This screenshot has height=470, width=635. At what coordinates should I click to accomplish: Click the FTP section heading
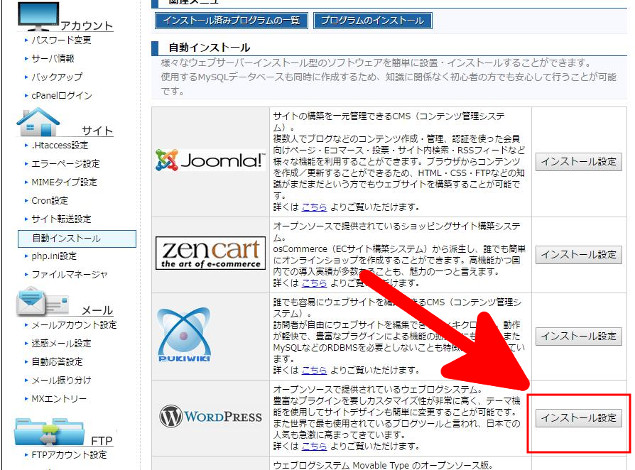[102, 441]
